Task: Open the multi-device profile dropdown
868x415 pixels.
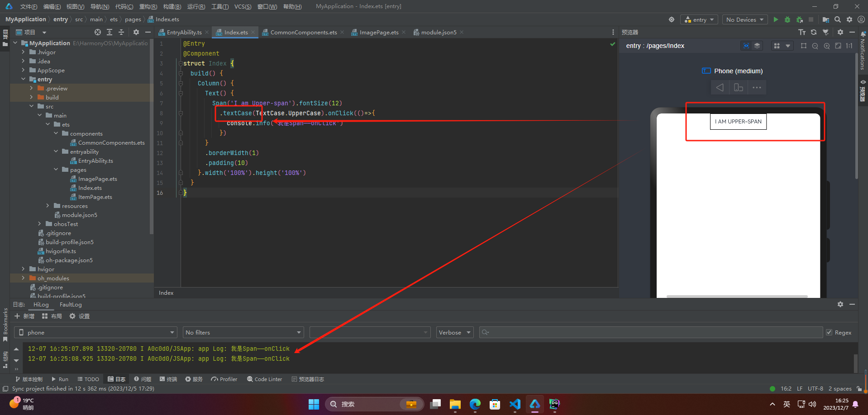Action: 782,46
